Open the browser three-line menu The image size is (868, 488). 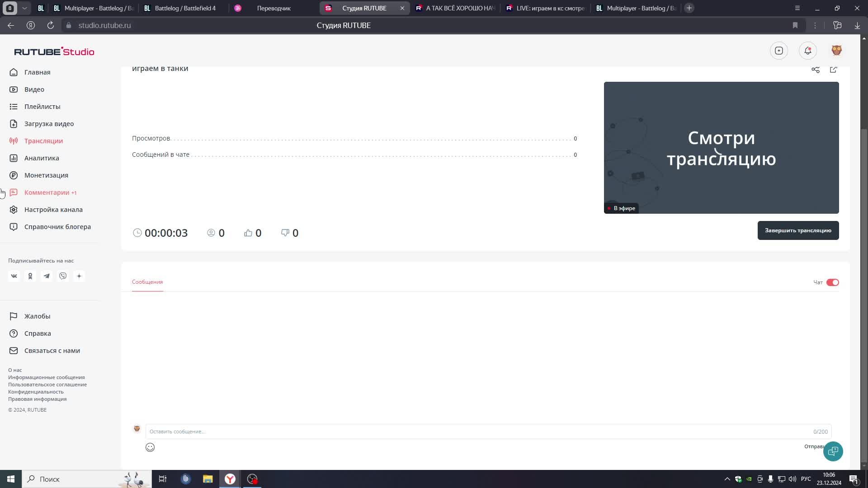click(797, 8)
